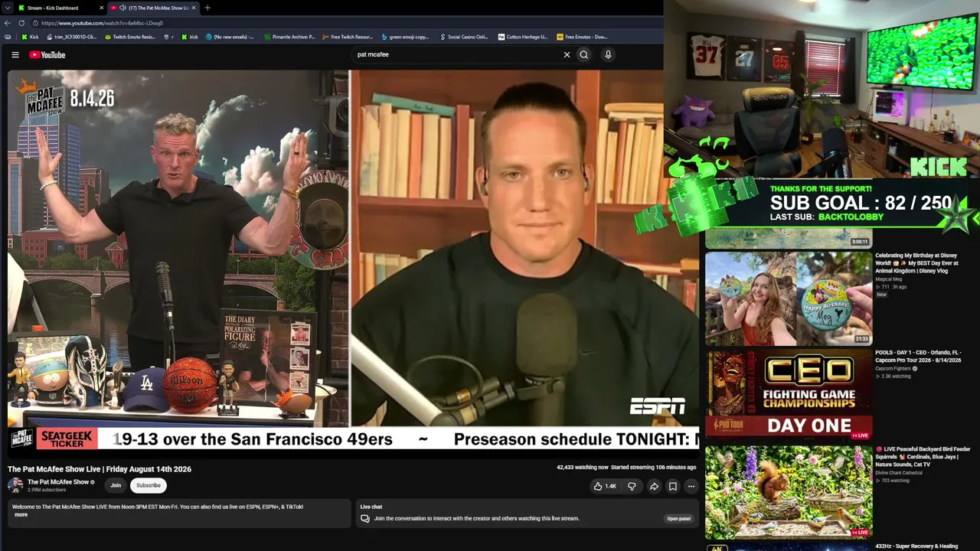This screenshot has height=551, width=980.
Task: Click the 'Started streaming 106 minutes ago' text
Action: (x=653, y=467)
